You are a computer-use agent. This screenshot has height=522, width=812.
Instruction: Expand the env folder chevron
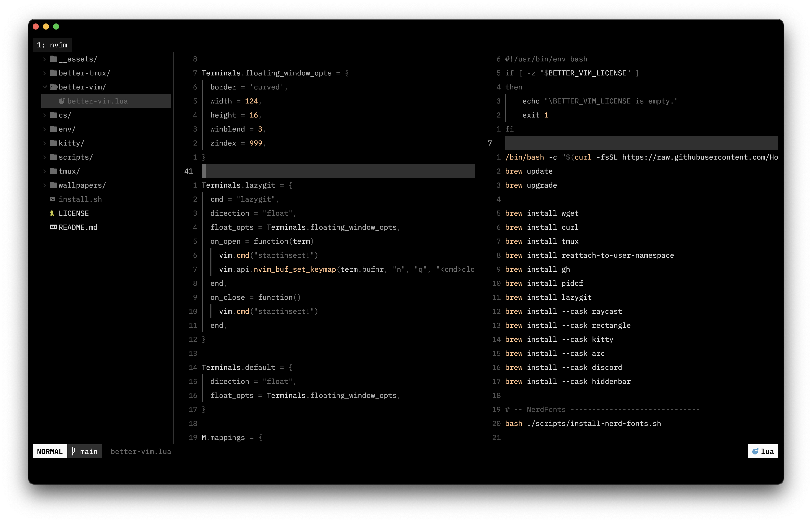click(44, 129)
